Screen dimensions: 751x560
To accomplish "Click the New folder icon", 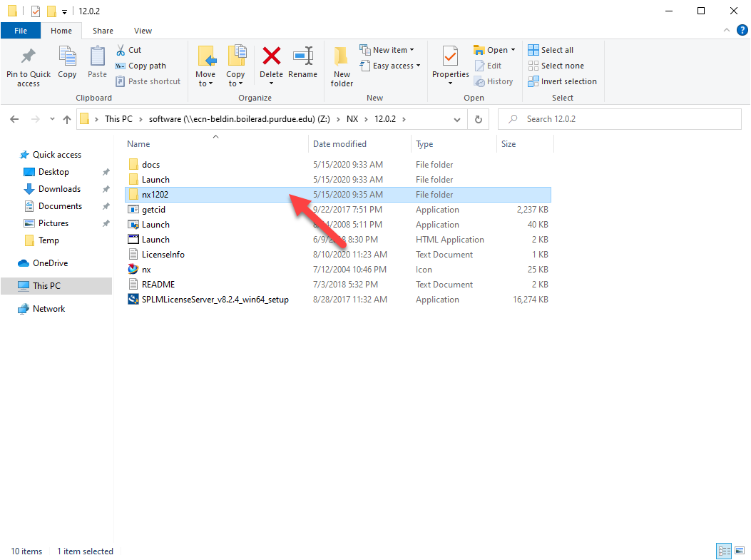I will click(342, 57).
